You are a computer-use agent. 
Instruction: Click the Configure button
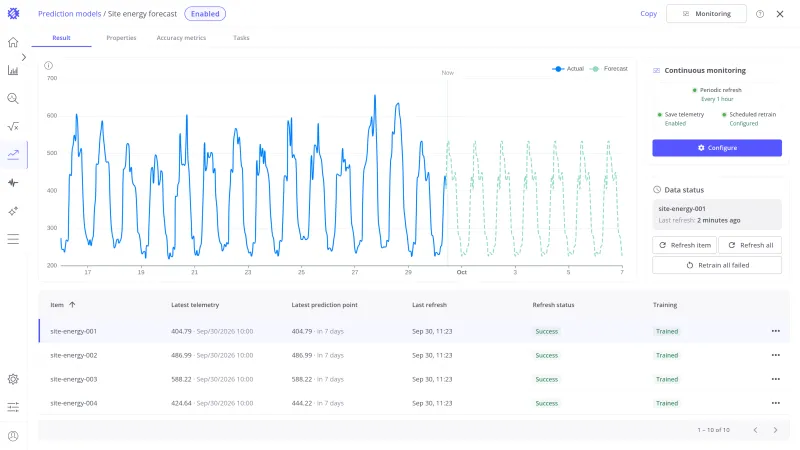click(717, 148)
